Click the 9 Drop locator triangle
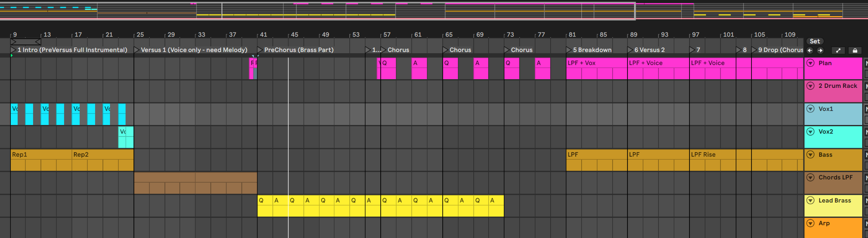868x238 pixels. [754, 50]
